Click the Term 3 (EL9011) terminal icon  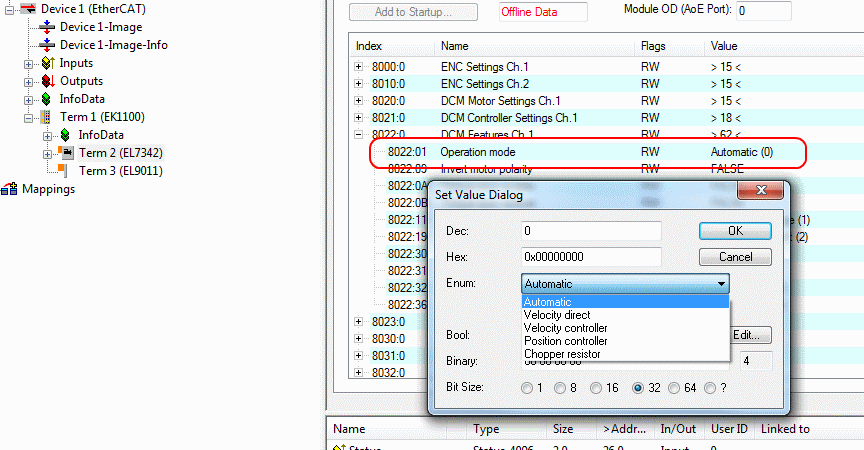[63, 171]
